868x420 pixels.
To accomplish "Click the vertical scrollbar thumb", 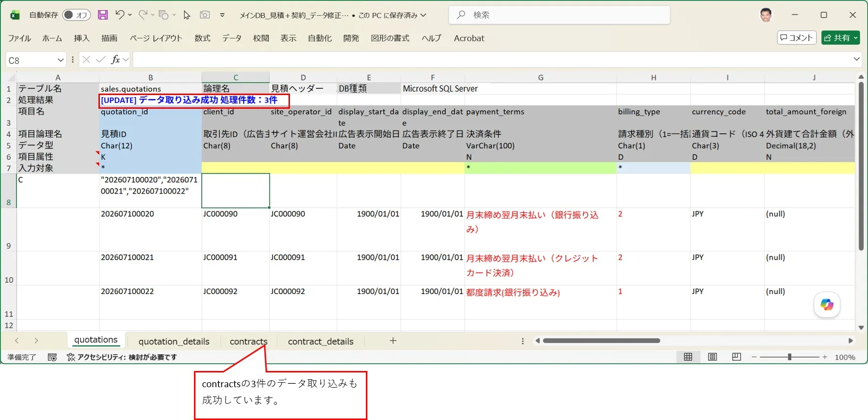I will click(x=861, y=166).
